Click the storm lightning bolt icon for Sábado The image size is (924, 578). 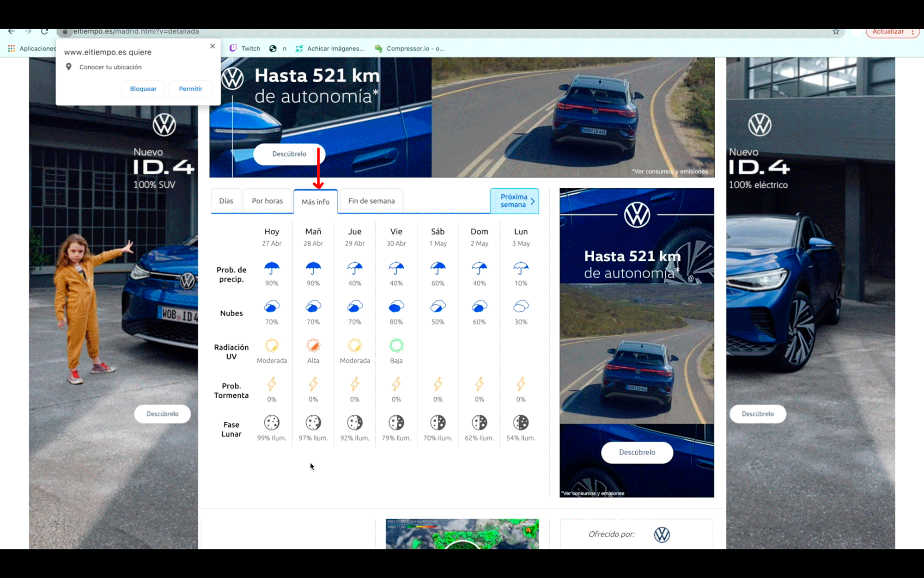coord(438,384)
